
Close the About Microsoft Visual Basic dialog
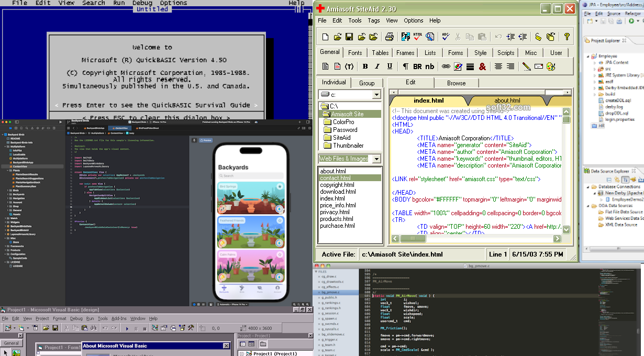(226, 346)
